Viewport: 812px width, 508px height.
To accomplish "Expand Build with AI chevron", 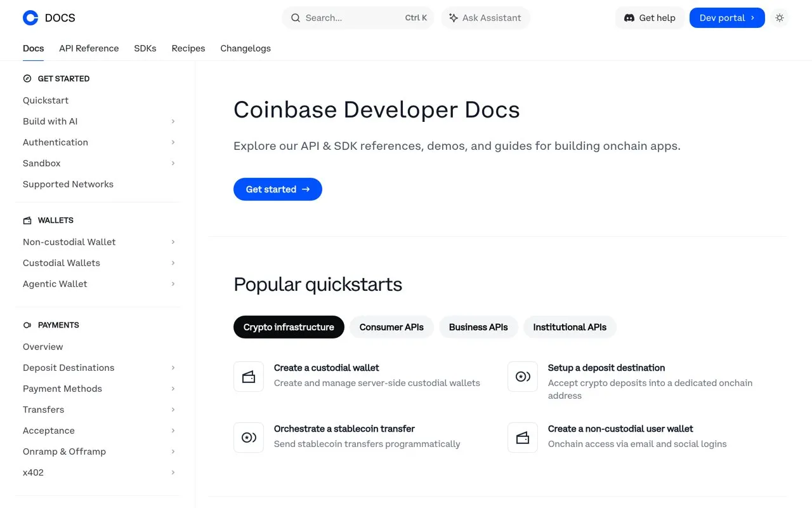I will point(173,121).
